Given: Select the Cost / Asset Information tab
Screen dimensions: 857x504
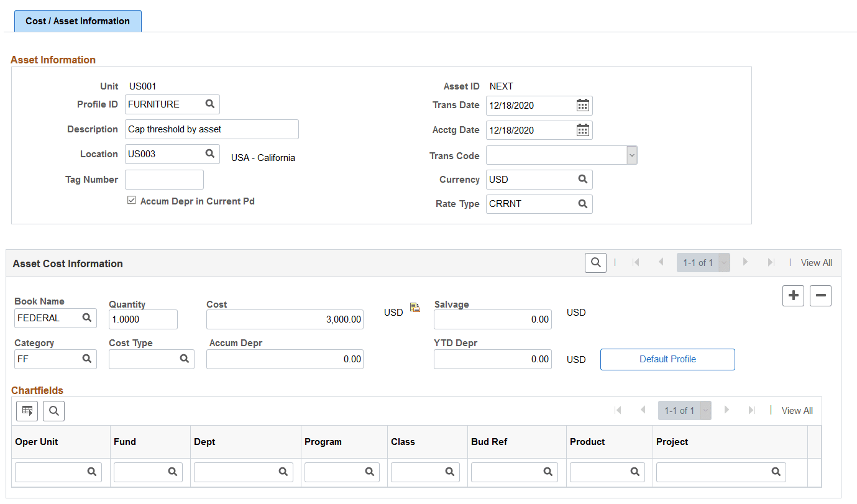Looking at the screenshot, I should point(77,21).
